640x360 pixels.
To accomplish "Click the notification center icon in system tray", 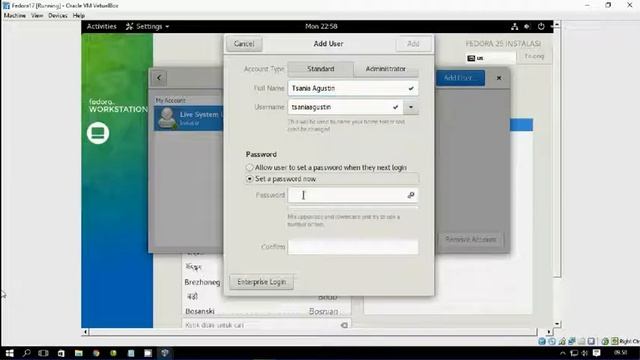I will coord(597,353).
